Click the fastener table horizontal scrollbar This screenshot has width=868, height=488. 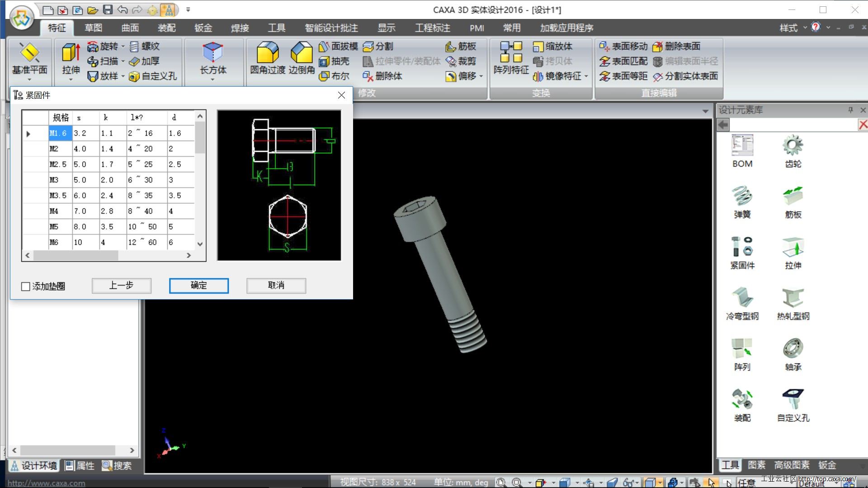click(x=108, y=255)
